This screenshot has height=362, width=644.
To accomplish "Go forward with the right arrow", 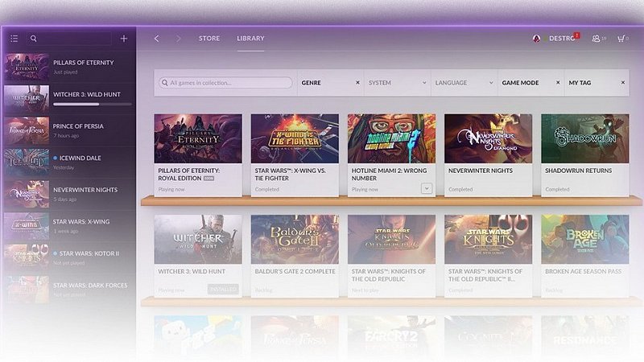I will (178, 39).
